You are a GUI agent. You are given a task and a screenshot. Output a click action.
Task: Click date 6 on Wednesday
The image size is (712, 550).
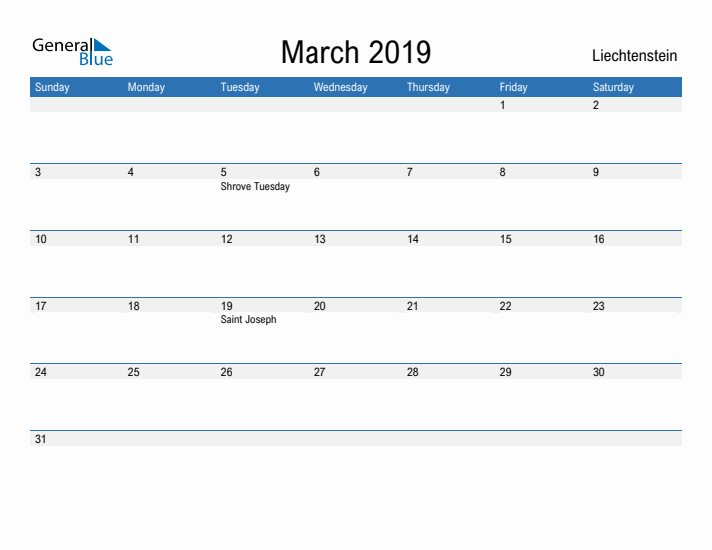pos(316,172)
